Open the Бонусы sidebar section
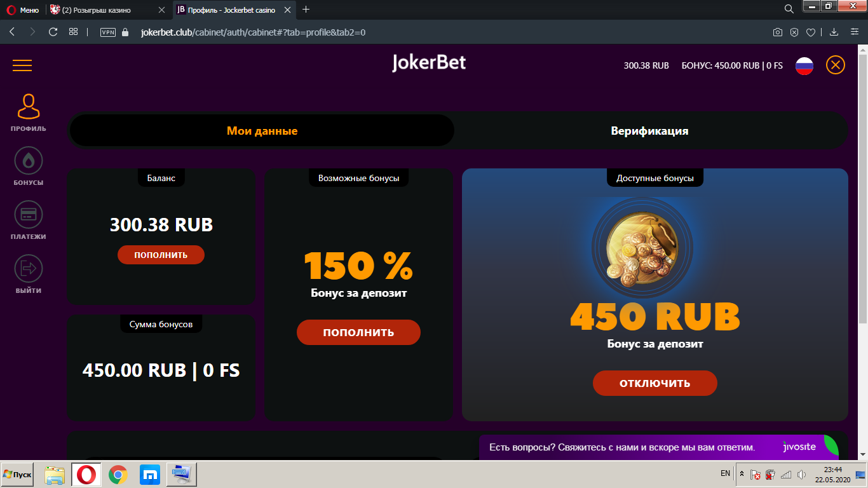The image size is (868, 488). (29, 166)
